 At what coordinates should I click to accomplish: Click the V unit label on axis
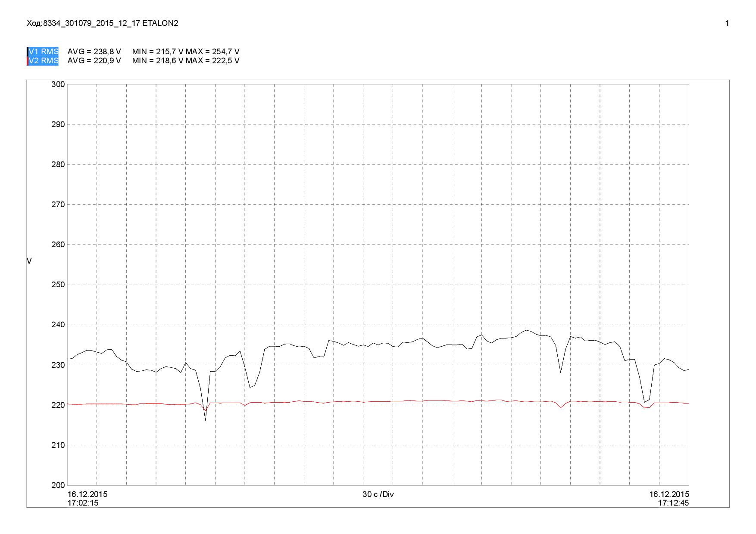(x=29, y=261)
